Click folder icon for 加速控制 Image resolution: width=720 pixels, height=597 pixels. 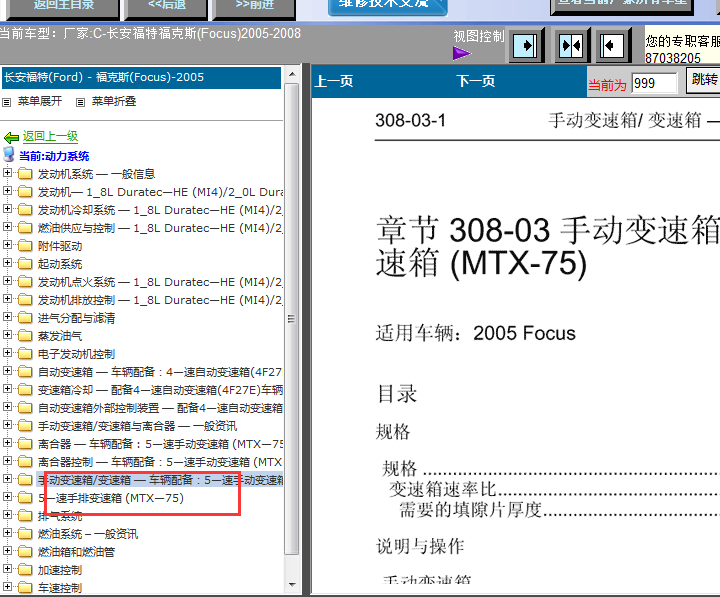tap(25, 570)
